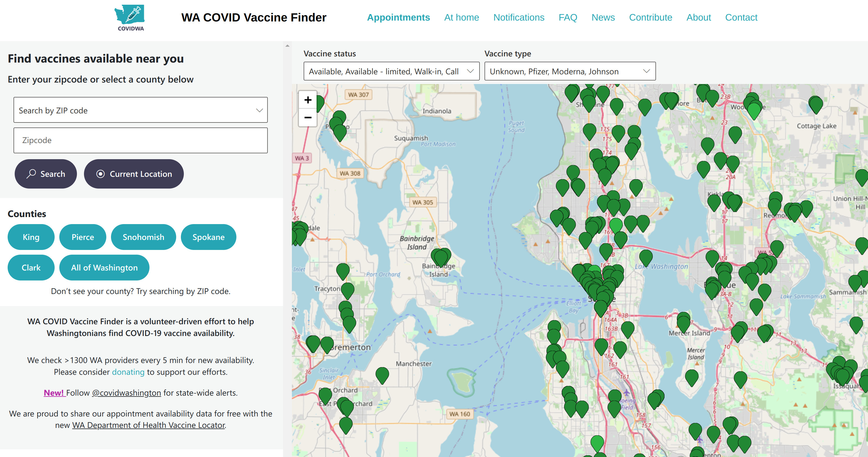Go to the FAQ page
This screenshot has height=457, width=868.
pos(568,17)
